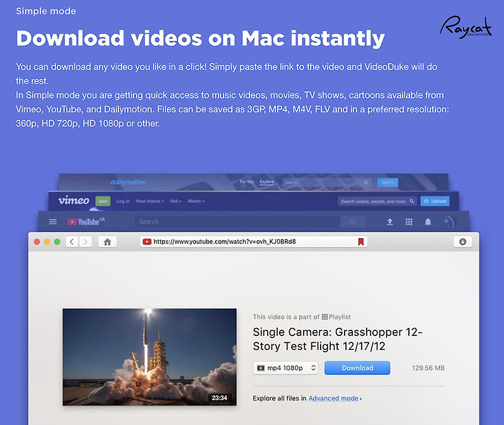The image size is (504, 425).
Task: Click the back arrow in VideoDuke toolbar
Action: [x=72, y=242]
